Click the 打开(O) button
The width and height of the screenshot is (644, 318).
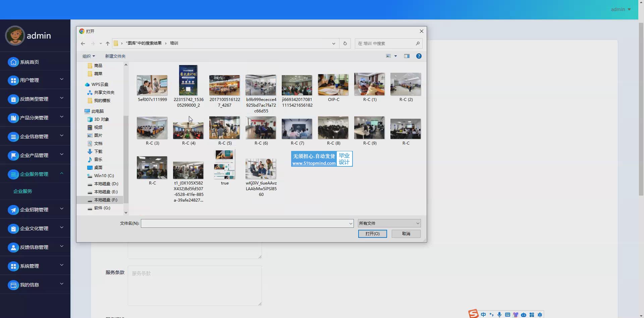coord(372,234)
